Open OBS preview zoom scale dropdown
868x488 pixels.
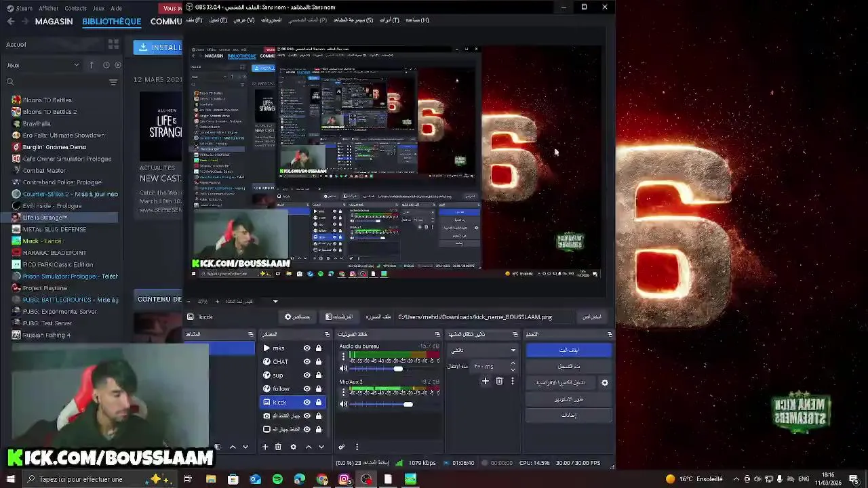click(275, 301)
